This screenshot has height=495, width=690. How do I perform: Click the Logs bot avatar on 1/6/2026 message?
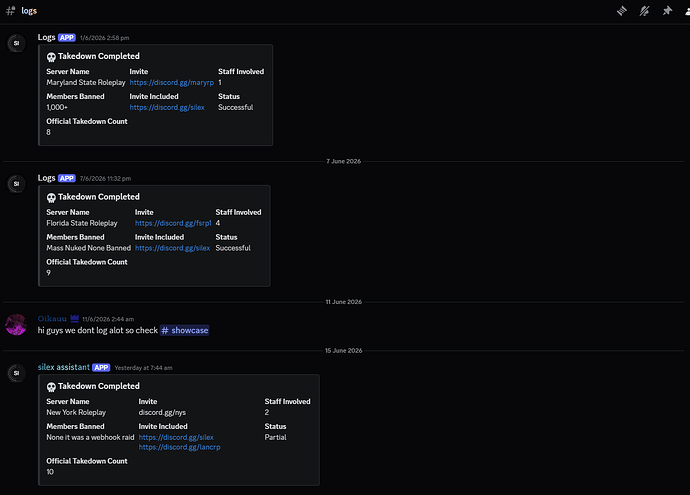coord(16,43)
